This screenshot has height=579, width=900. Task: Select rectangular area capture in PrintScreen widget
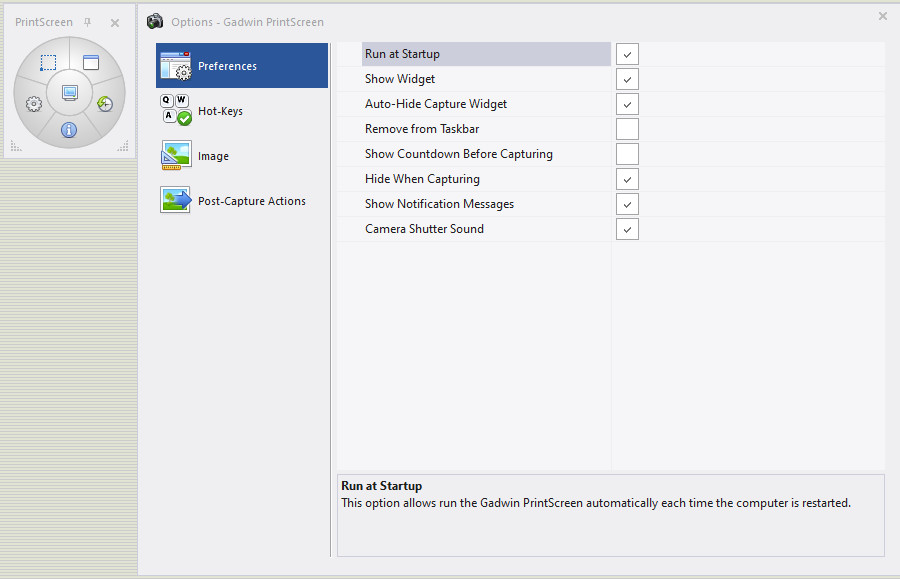coord(48,63)
